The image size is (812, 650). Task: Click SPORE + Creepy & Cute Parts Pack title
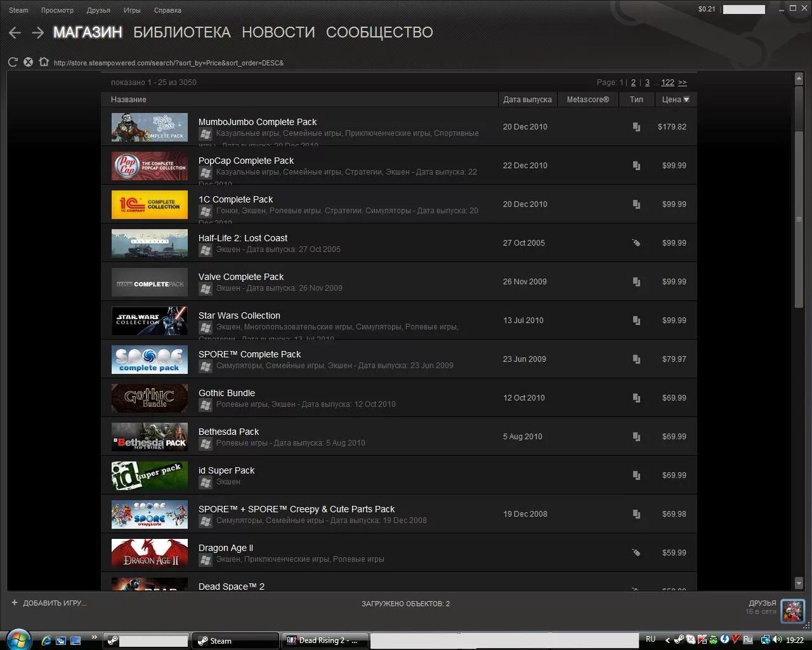tap(296, 509)
